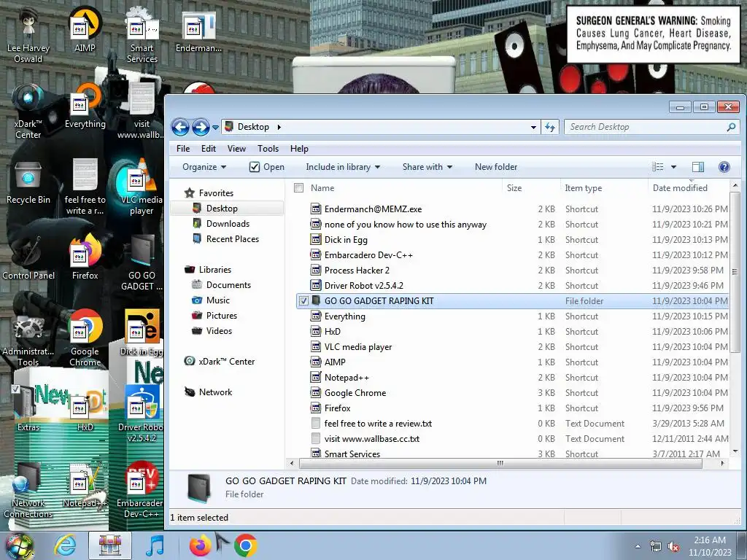
Task: Show hidden tray icons arrow
Action: [638, 546]
